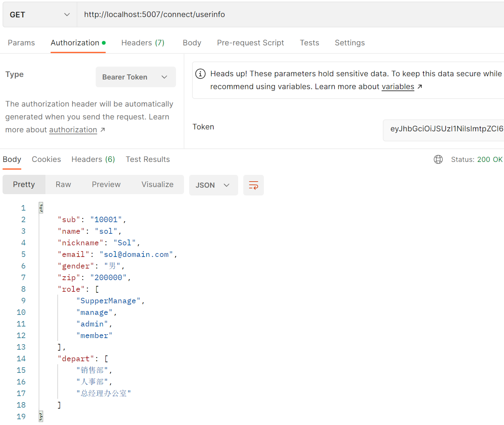
Task: Click the request URL field
Action: coord(290,15)
